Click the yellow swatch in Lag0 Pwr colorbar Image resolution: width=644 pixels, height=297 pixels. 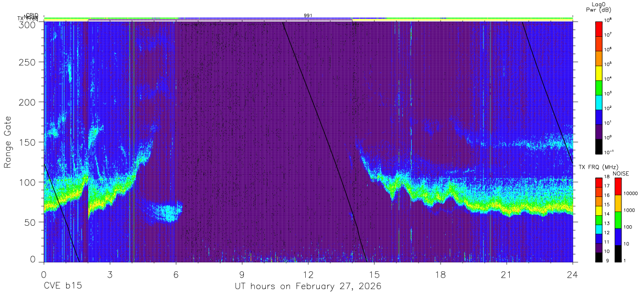(599, 72)
